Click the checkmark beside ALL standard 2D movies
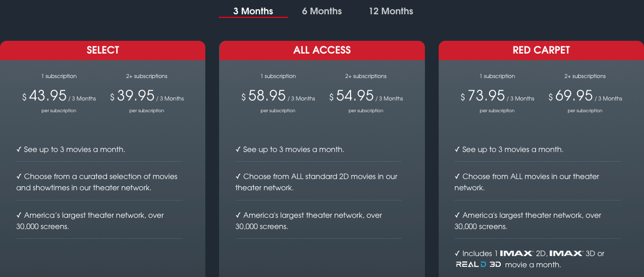The height and width of the screenshot is (277, 644). tap(238, 177)
